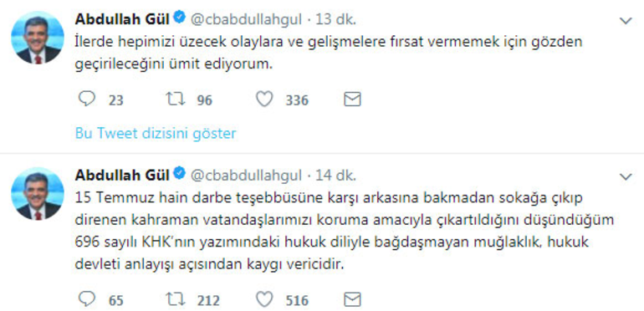The height and width of the screenshot is (311, 644).
Task: Open the 13 dk. timestamp link
Action: point(335,19)
